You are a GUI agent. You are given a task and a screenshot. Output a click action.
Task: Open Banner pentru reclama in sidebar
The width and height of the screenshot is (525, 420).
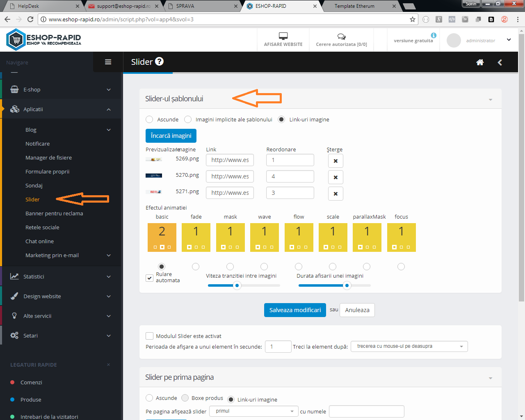[54, 213]
